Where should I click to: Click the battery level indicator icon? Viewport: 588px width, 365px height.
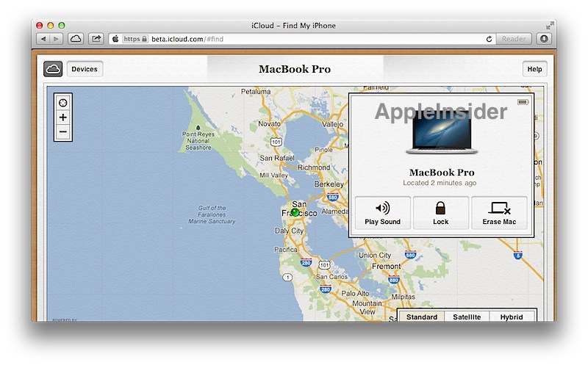(523, 102)
